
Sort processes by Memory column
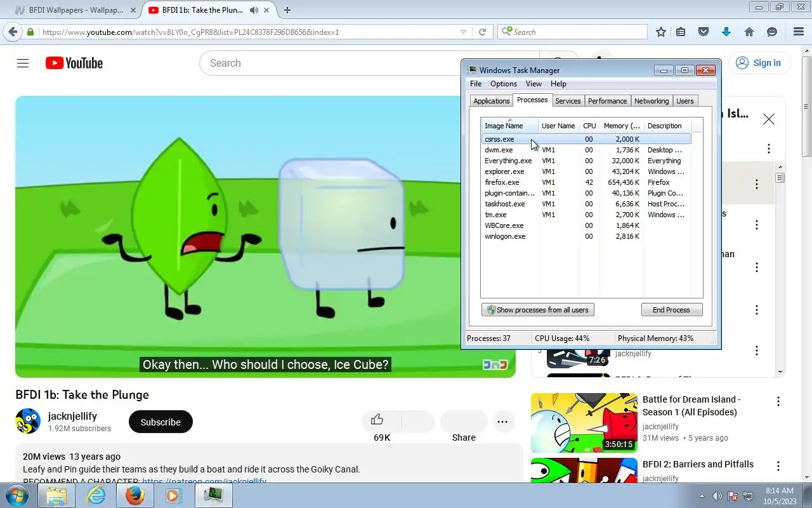[622, 126]
